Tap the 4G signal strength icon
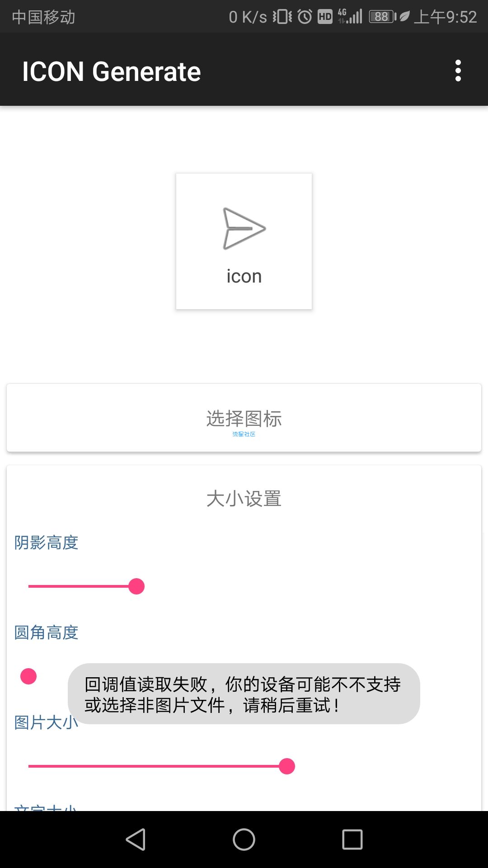 [x=350, y=17]
